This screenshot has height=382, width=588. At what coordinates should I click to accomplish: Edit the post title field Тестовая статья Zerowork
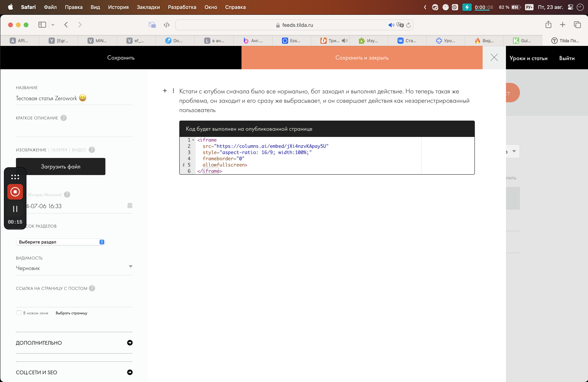tap(74, 98)
